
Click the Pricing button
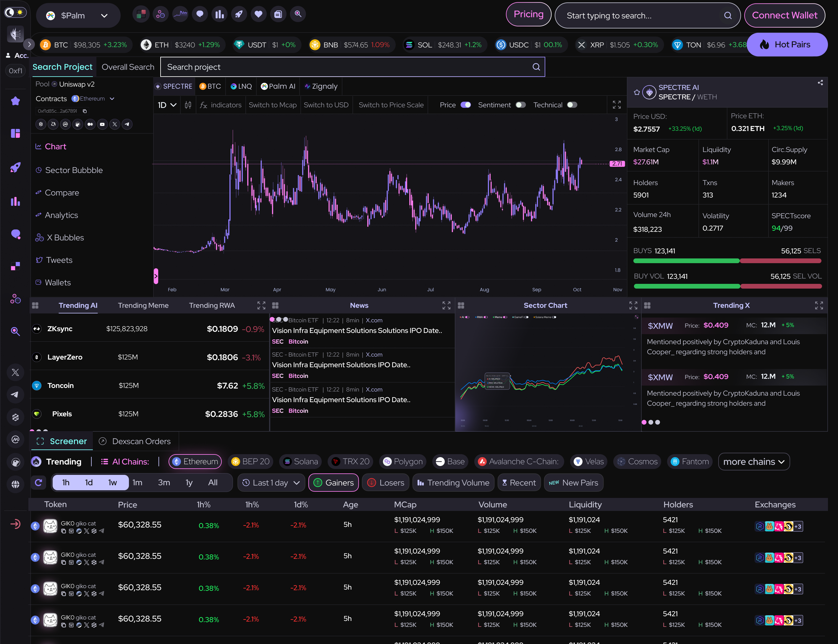coord(528,14)
